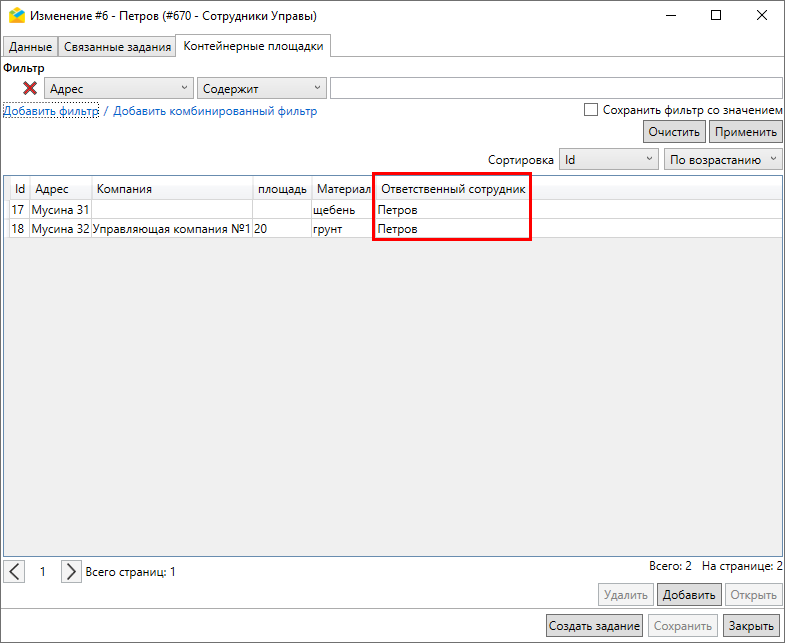Select the 'Мусина 32' table row
Screen dimensions: 785x643
61,229
